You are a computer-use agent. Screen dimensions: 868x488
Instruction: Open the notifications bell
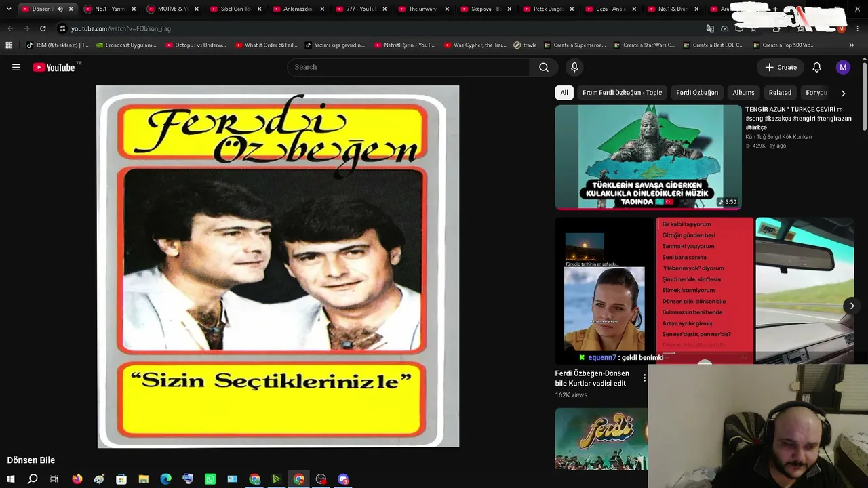pos(817,67)
